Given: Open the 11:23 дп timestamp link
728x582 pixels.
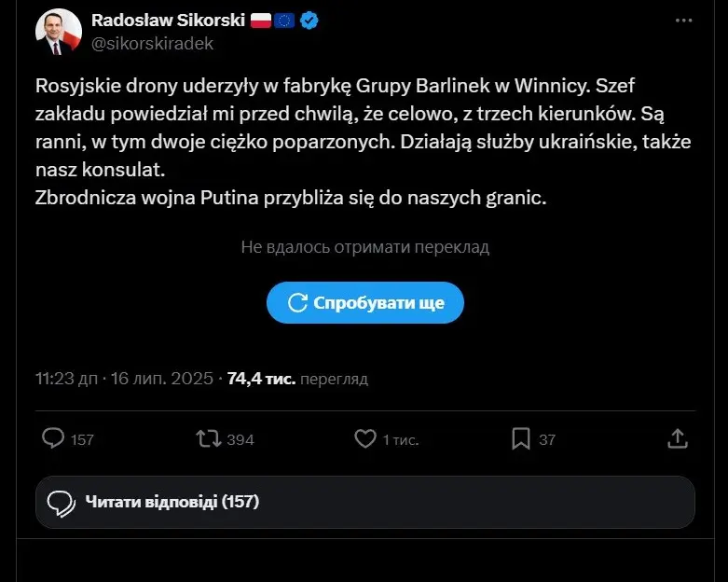Looking at the screenshot, I should tap(66, 379).
